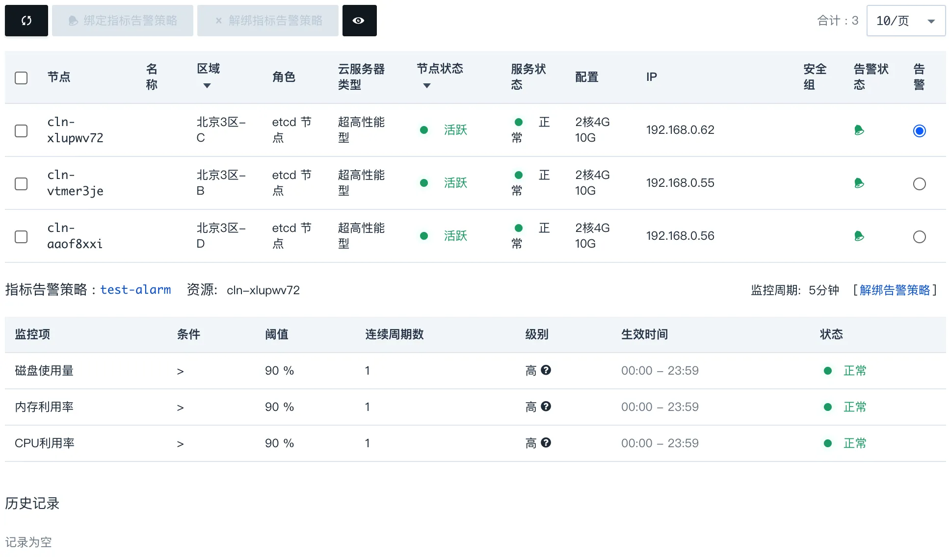Image resolution: width=949 pixels, height=560 pixels.
Task: Click 解绑指标告警策略 toolbar button
Action: pyautogui.click(x=268, y=21)
